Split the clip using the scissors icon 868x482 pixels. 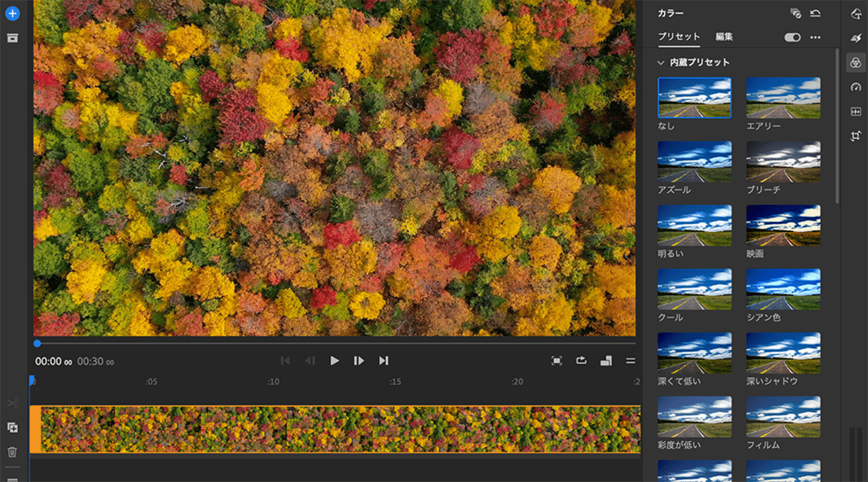11,402
